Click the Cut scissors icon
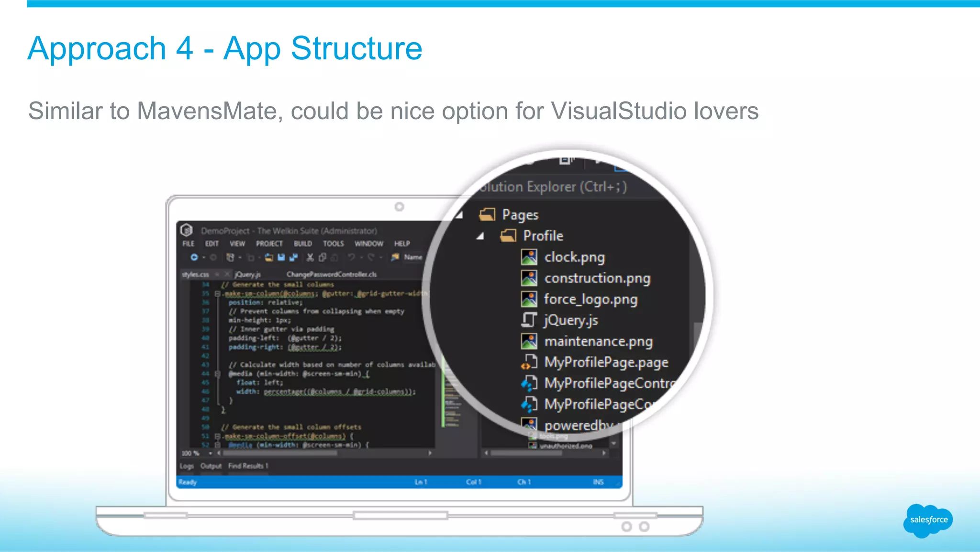Viewport: 980px width, 552px height. 310,258
